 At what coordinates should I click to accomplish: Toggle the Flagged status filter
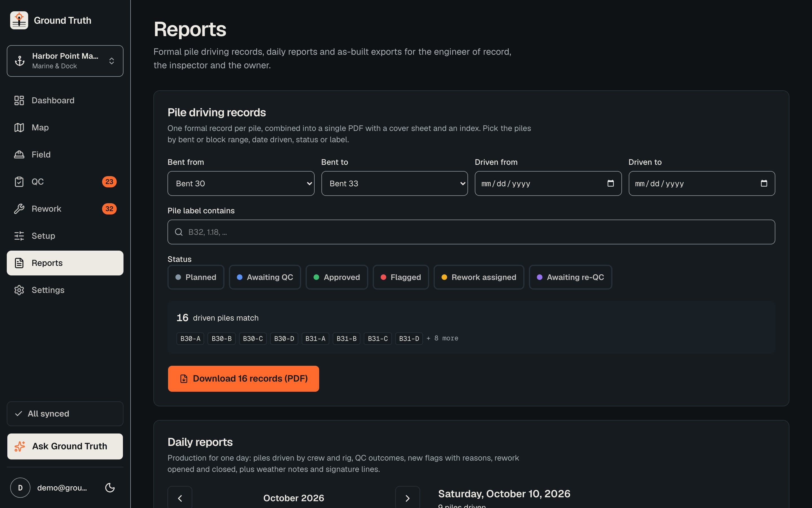click(x=401, y=277)
